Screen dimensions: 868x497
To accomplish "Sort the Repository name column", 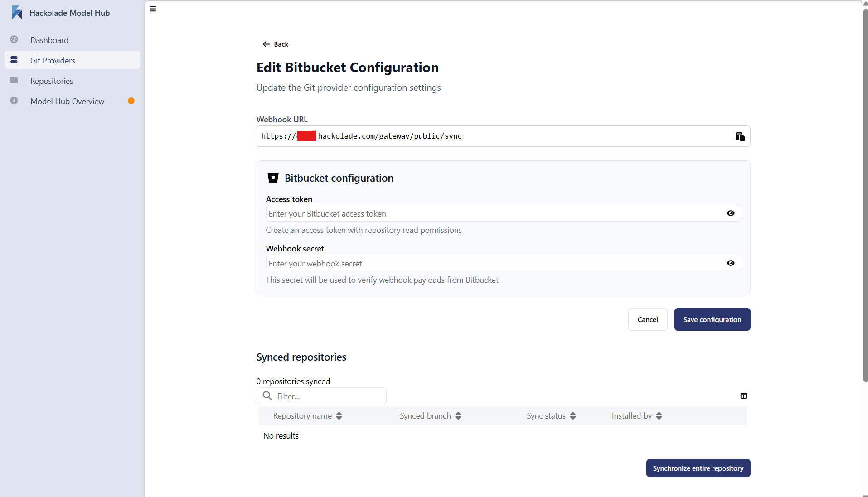I will pyautogui.click(x=339, y=415).
